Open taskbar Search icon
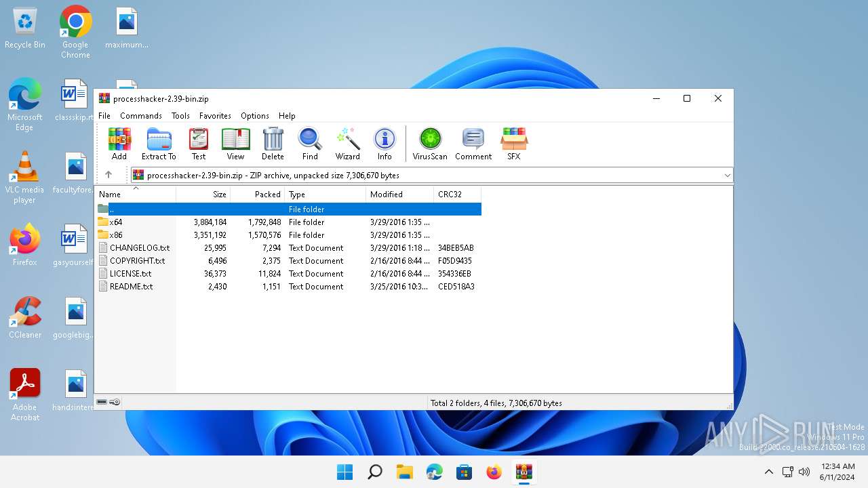The height and width of the screenshot is (488, 868). click(374, 472)
